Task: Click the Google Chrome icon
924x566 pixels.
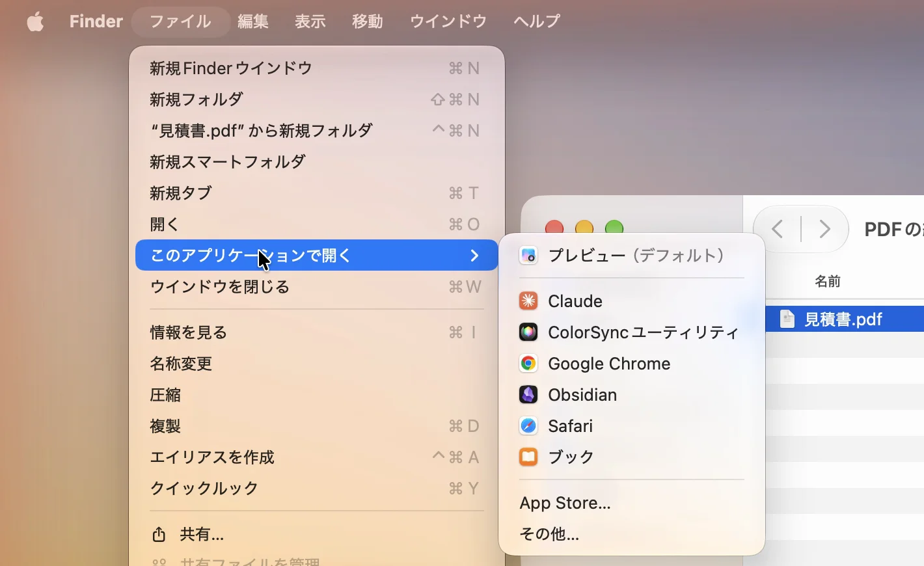Action: click(x=528, y=364)
